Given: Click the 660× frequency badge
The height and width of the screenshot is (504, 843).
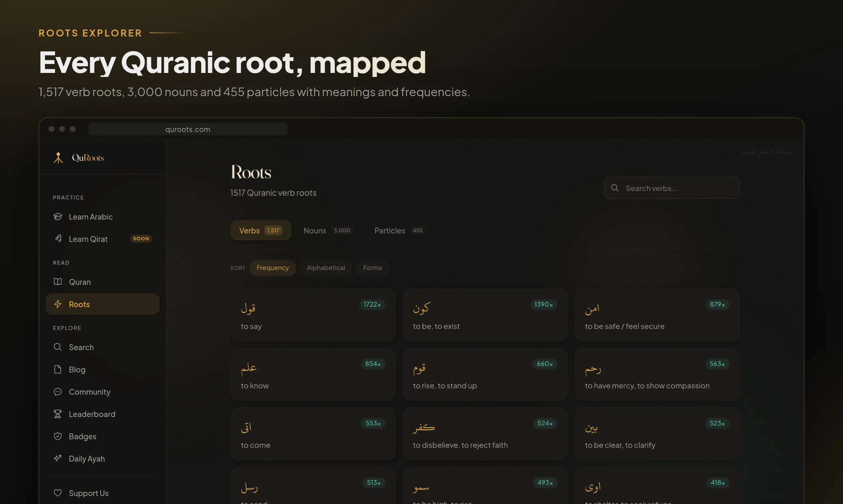Looking at the screenshot, I should pos(545,364).
